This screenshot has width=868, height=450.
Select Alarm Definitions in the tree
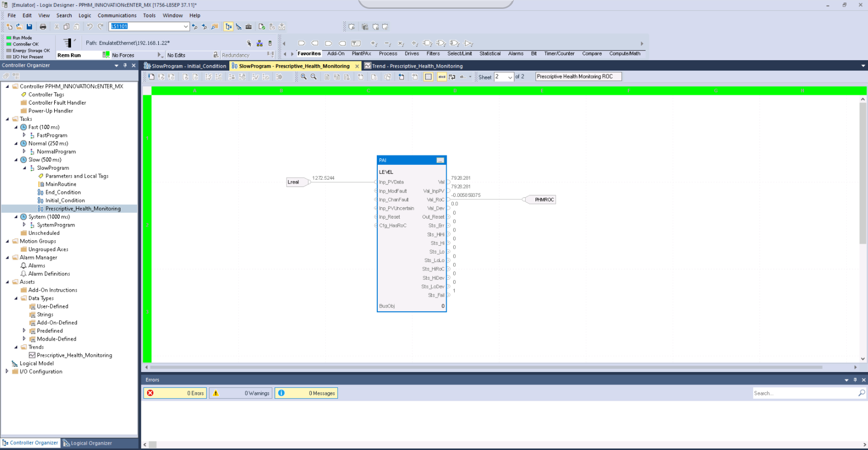tap(49, 274)
